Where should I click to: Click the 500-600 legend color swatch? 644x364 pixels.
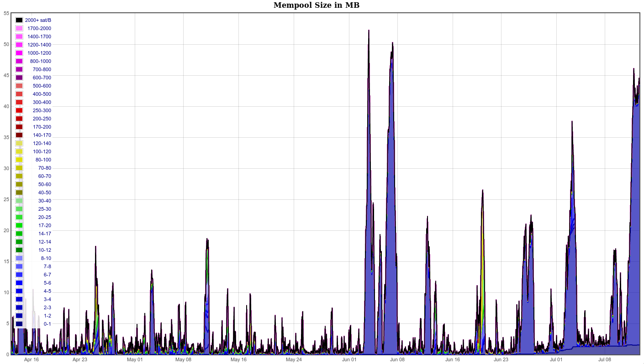19,86
